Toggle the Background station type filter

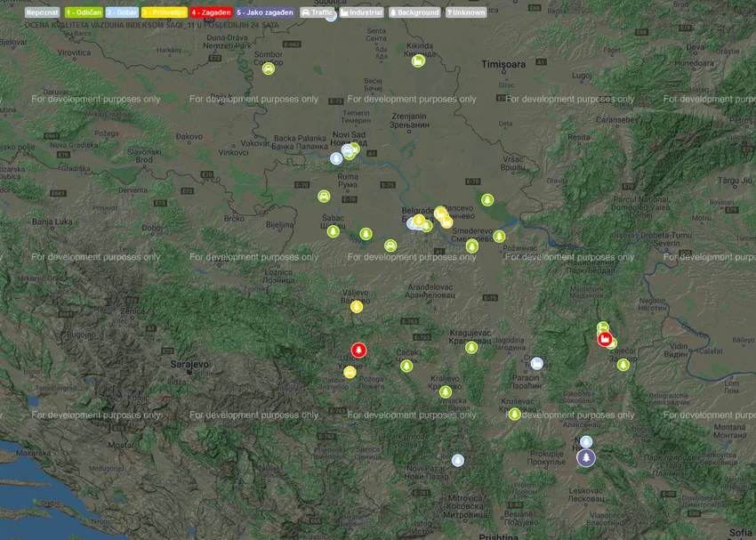coord(414,12)
